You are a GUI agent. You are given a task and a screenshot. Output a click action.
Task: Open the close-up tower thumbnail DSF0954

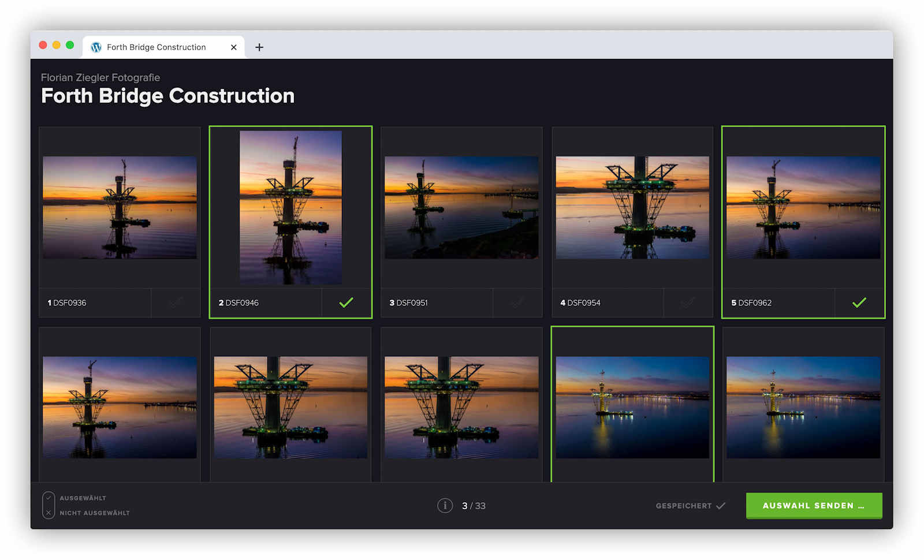632,207
